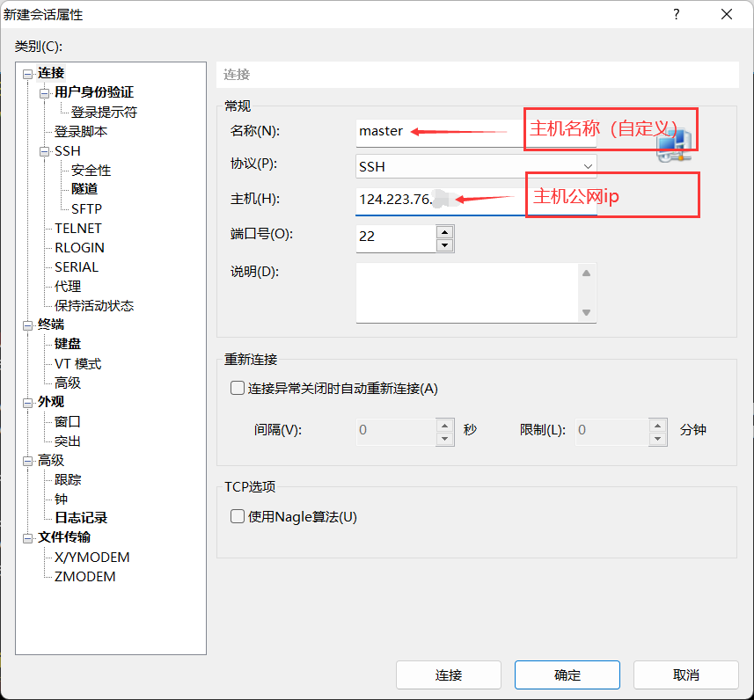
Task: Select 代理 tree item
Action: [x=68, y=287]
